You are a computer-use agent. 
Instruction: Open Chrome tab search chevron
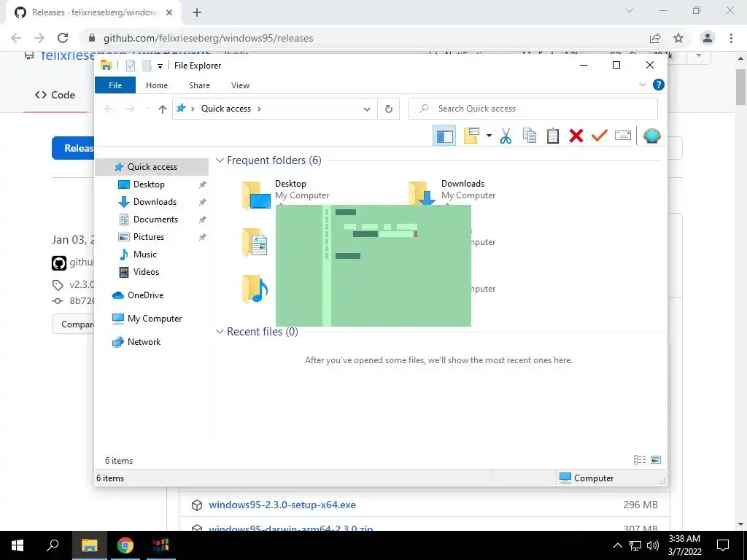click(630, 10)
